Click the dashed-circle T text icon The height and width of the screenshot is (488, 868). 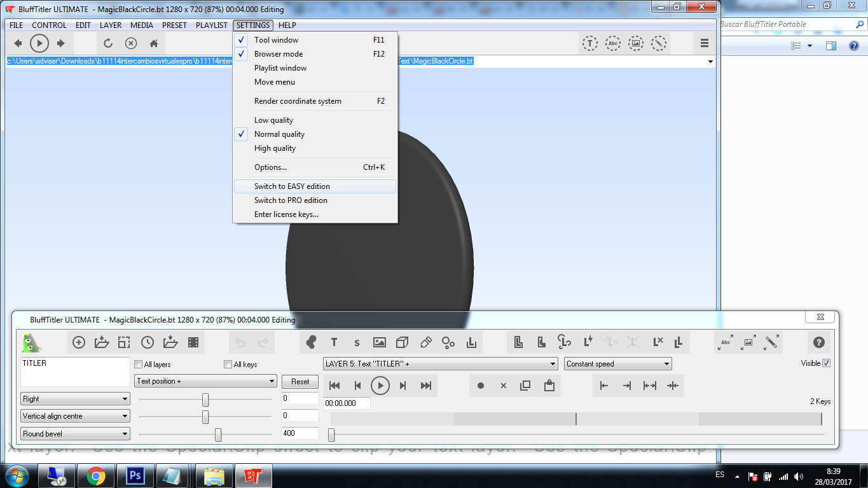[590, 43]
